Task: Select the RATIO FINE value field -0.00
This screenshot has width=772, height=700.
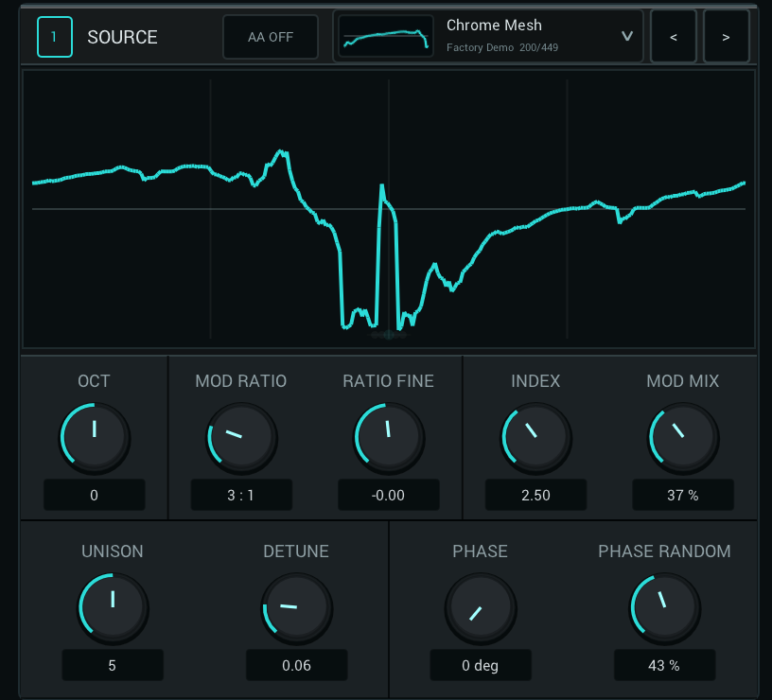Action: pos(389,495)
